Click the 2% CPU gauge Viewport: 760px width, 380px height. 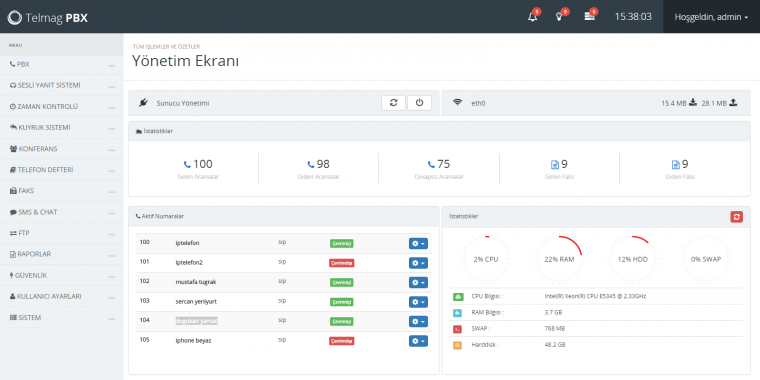pos(486,259)
